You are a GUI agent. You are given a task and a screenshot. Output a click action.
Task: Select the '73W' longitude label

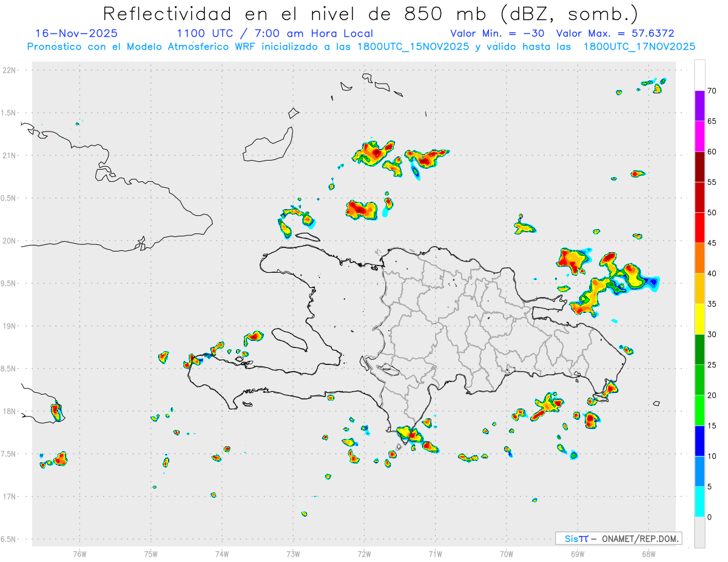(x=293, y=554)
